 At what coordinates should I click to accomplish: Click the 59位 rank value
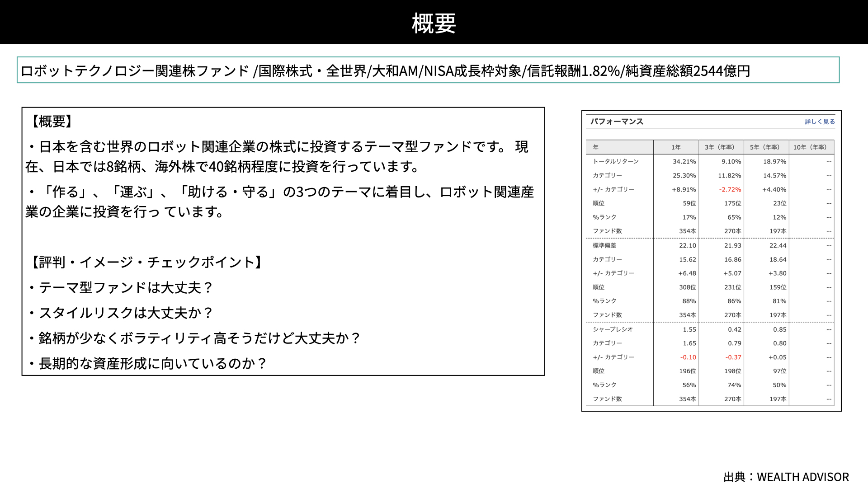(689, 203)
